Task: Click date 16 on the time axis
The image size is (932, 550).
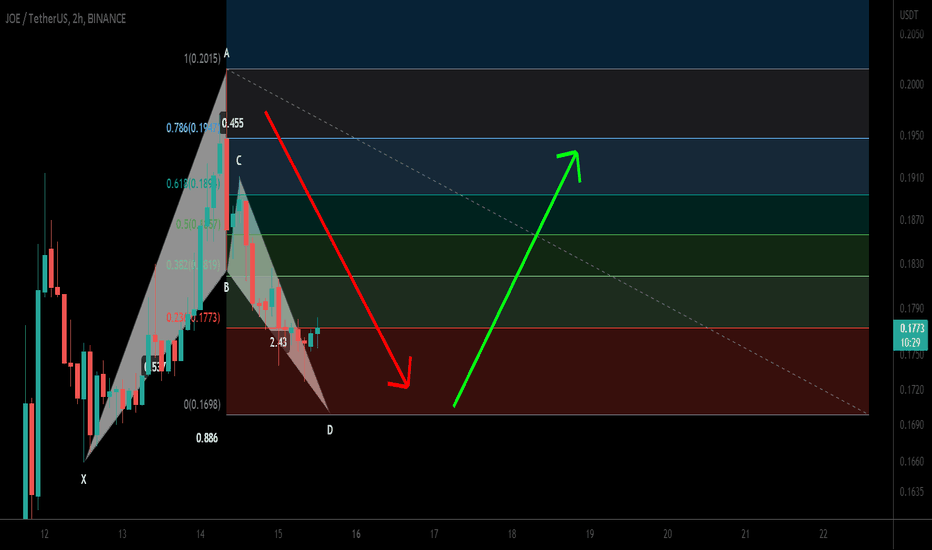Action: pos(356,534)
